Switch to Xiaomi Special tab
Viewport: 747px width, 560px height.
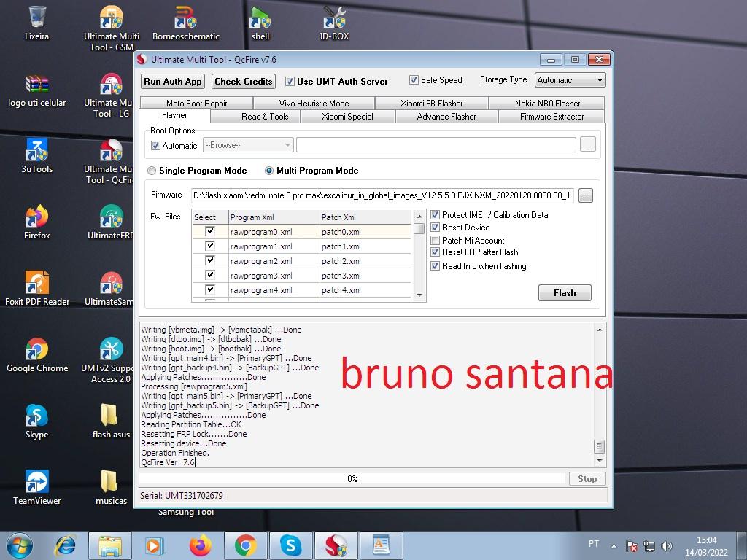pyautogui.click(x=347, y=117)
